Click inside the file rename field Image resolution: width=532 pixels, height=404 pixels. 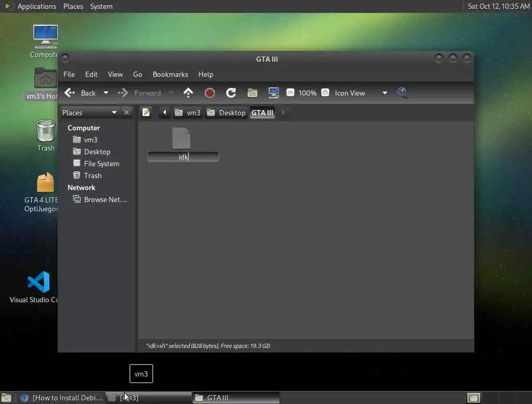(183, 157)
